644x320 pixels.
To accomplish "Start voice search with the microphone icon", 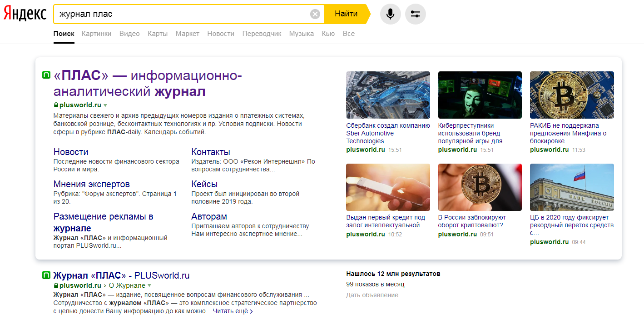I will pos(390,14).
